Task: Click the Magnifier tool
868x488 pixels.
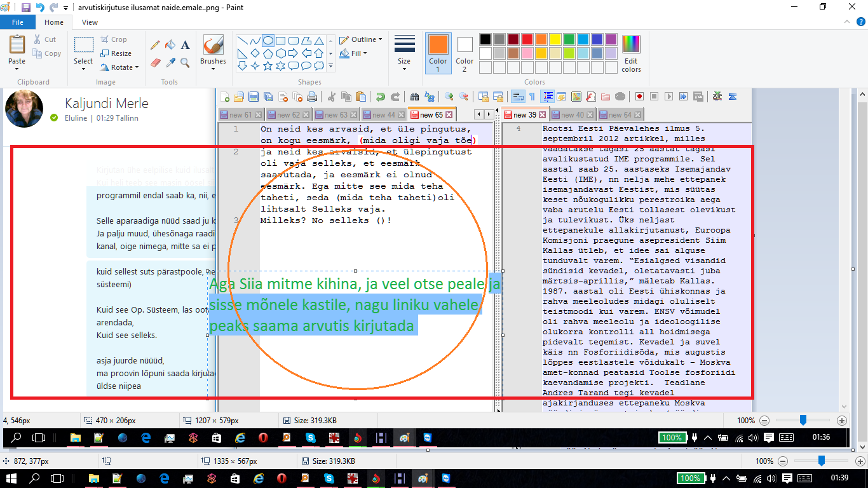Action: (185, 62)
